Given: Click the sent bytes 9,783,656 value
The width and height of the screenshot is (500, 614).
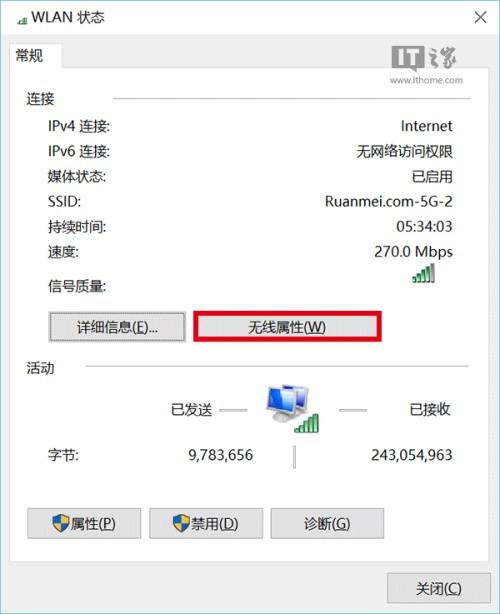Looking at the screenshot, I should point(220,455).
